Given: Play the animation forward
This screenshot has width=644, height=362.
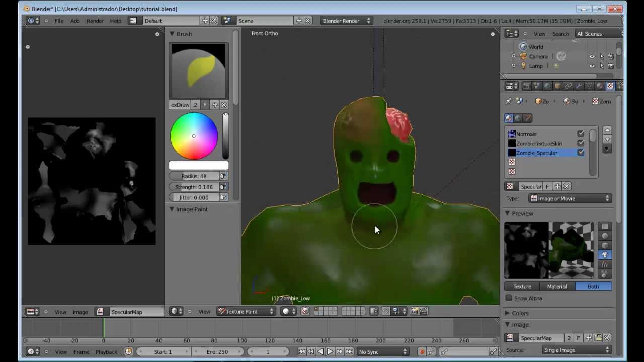Looking at the screenshot, I should (x=330, y=352).
